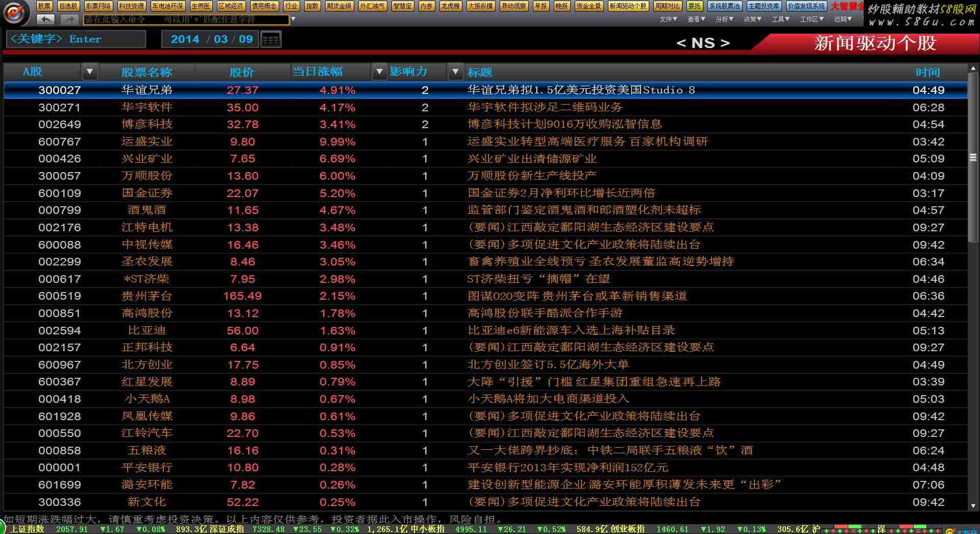
Task: Sort by the 股票名称 column header
Action: [146, 72]
